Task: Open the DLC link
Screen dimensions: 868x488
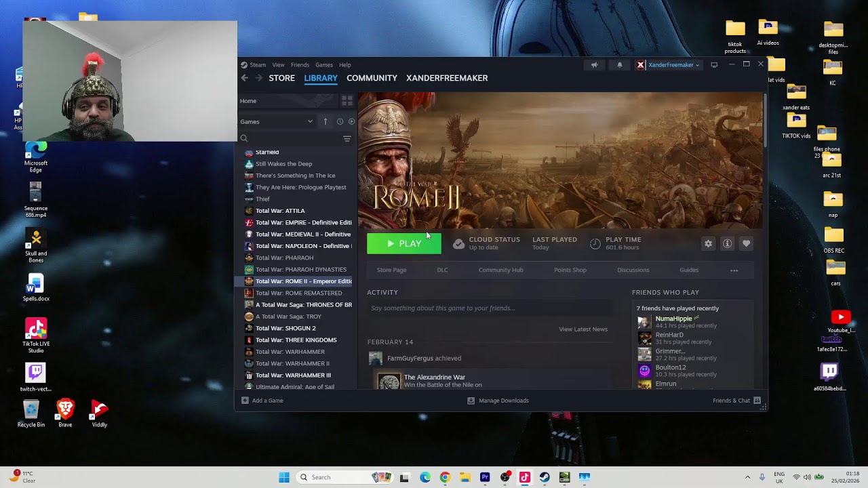Action: pos(442,270)
